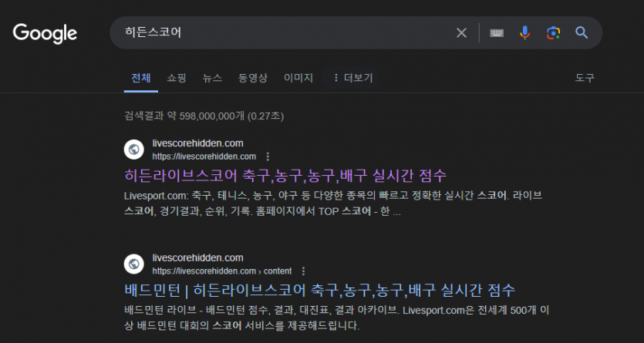Click the result count text 검색결과 약 598,000,000개
Image resolution: width=644 pixels, height=343 pixels.
coord(184,116)
